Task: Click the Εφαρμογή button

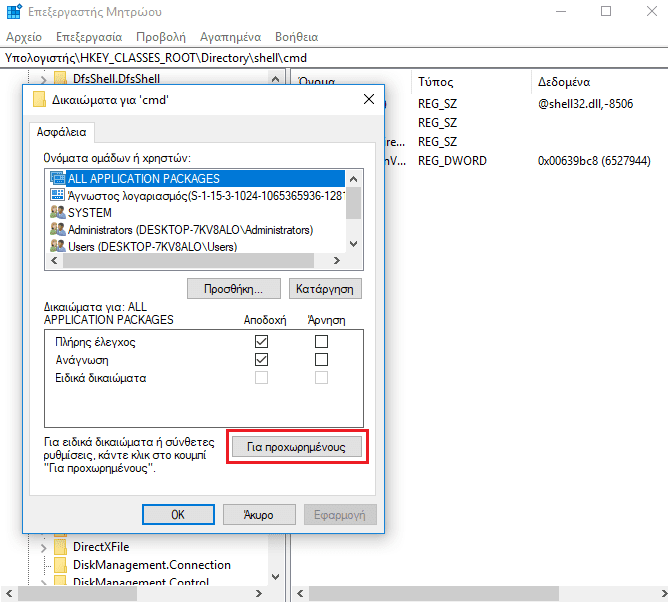Action: click(x=340, y=515)
